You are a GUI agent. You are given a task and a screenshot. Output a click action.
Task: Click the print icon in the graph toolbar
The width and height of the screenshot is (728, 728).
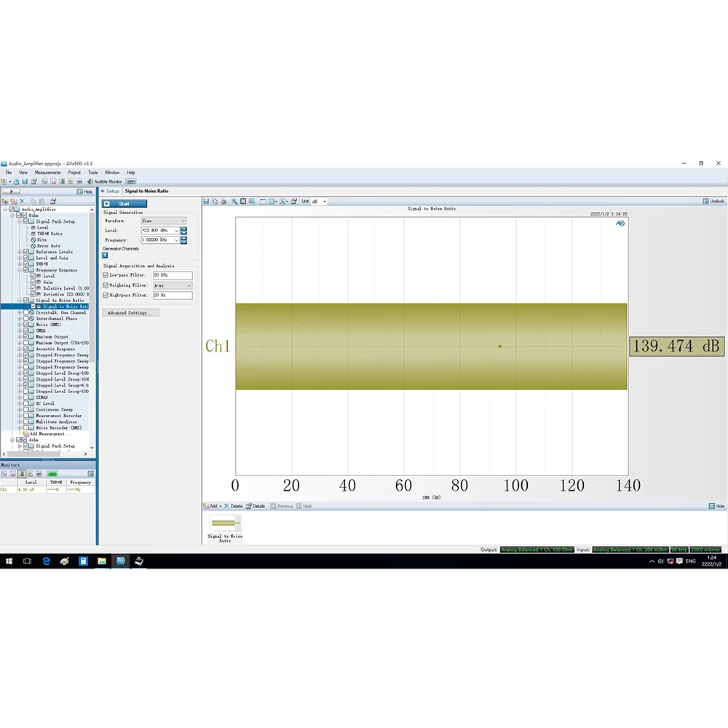click(x=223, y=202)
